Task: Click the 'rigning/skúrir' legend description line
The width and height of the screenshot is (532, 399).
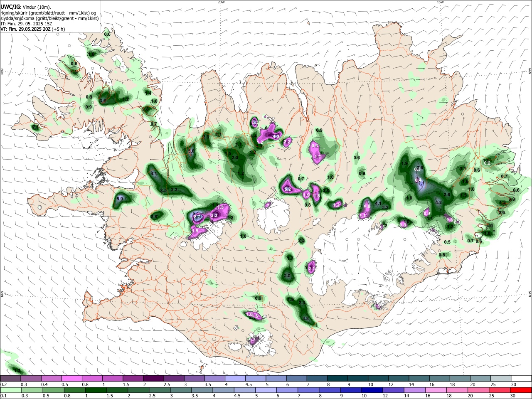Action: click(x=48, y=13)
